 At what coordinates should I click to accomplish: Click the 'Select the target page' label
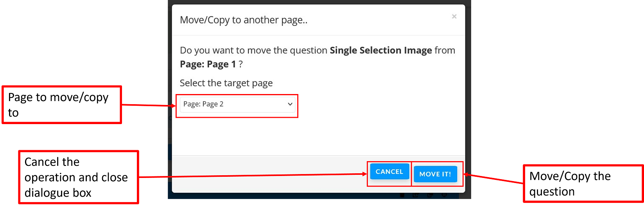[x=226, y=83]
